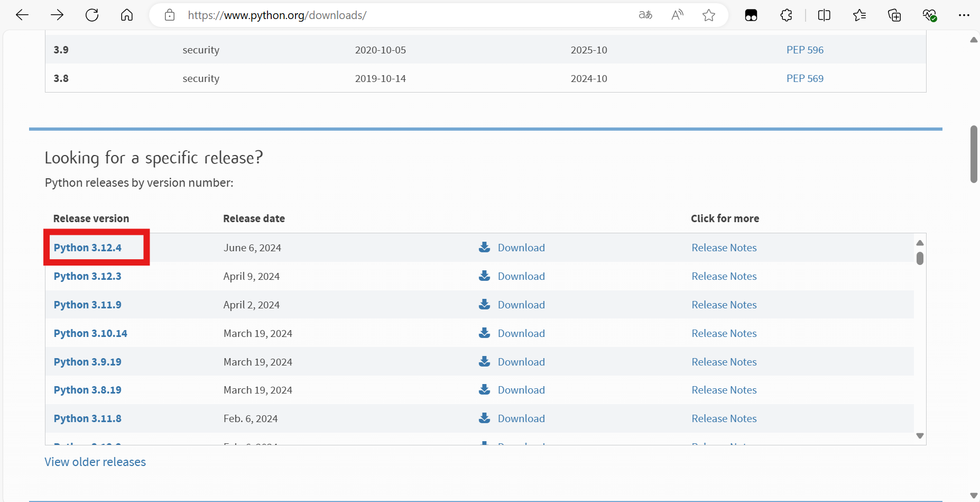The height and width of the screenshot is (502, 980).
Task: Read Release Notes for Python 3.11.9
Action: click(x=724, y=305)
